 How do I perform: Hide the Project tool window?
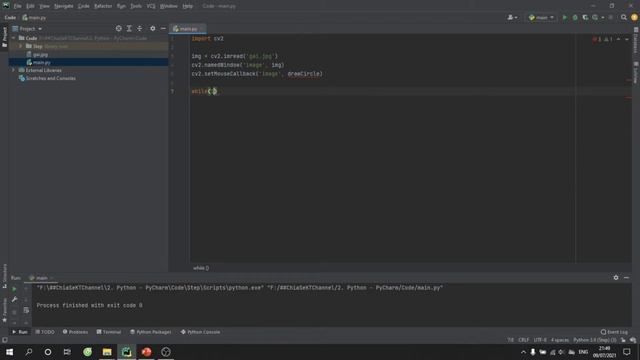click(x=163, y=29)
